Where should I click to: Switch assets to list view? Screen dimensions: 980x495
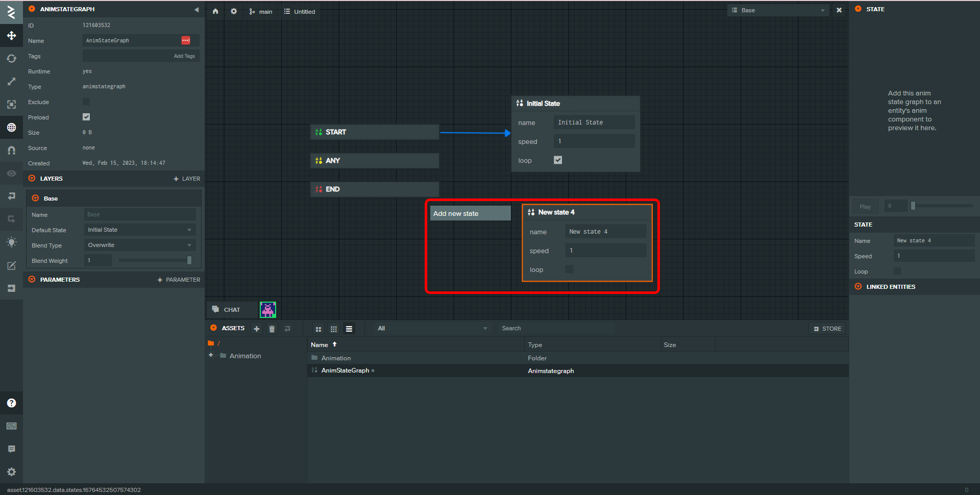pyautogui.click(x=349, y=329)
